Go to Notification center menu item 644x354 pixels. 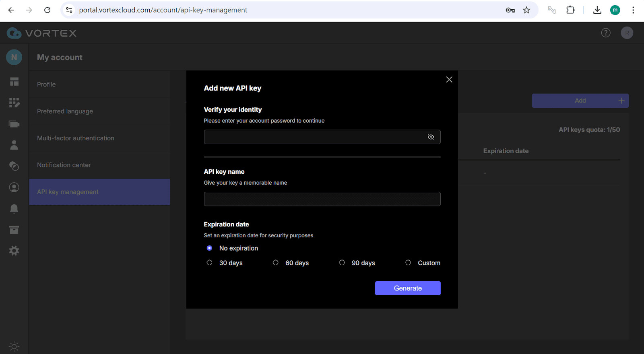click(64, 165)
